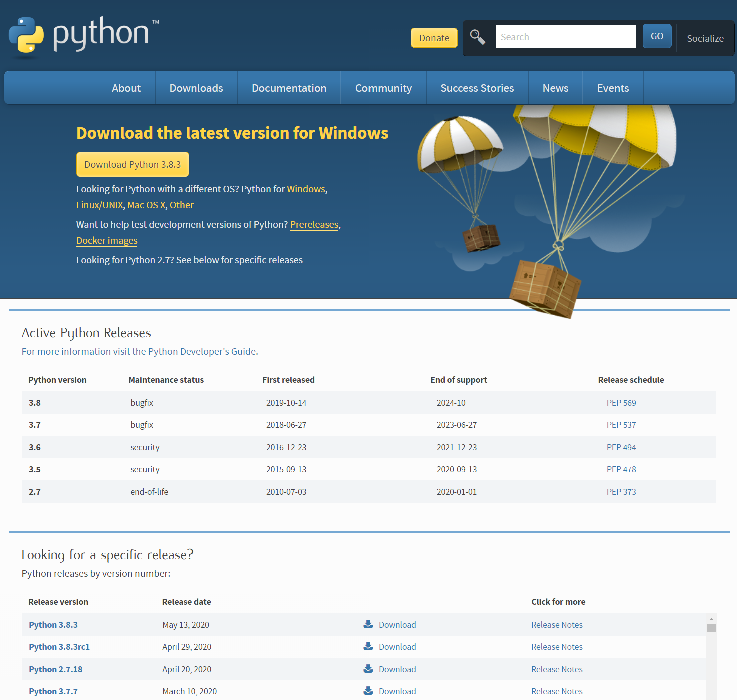Image resolution: width=737 pixels, height=700 pixels.
Task: Open the Downloads menu
Action: coord(196,88)
